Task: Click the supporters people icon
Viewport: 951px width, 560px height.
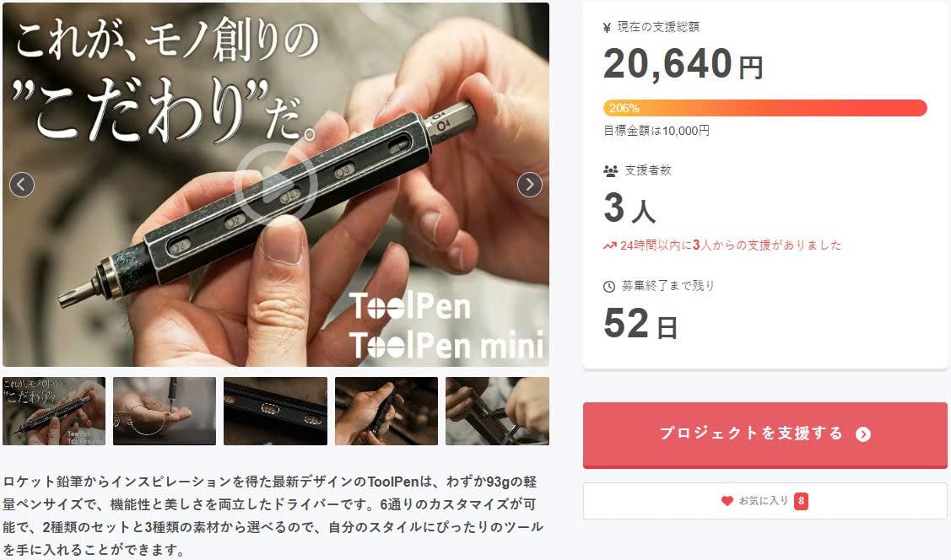Action: click(x=611, y=171)
